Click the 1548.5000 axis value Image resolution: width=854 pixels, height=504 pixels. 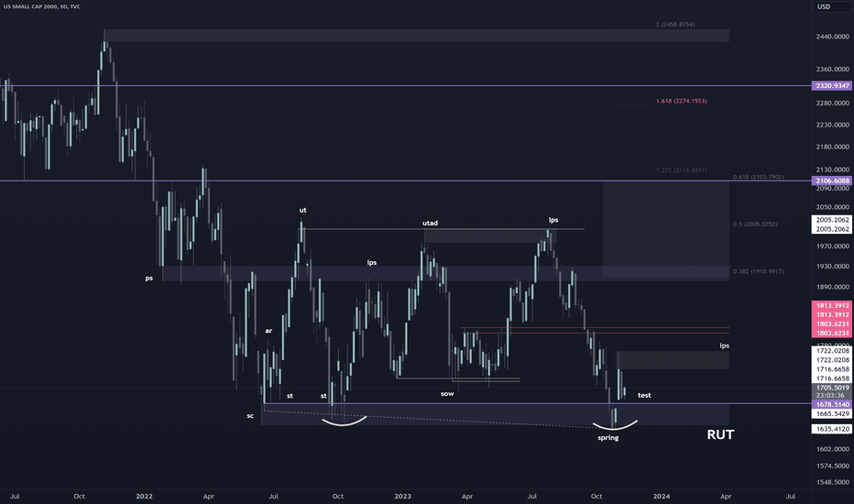(832, 482)
